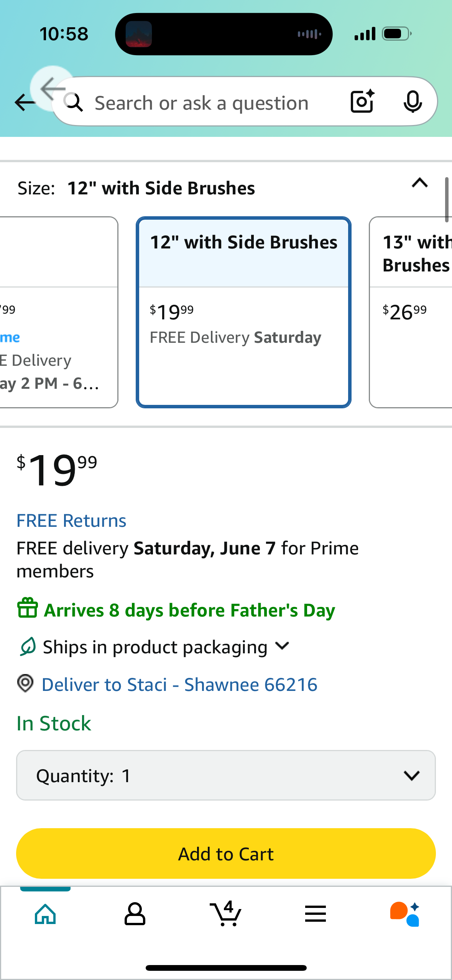Click the search or ask a question field
This screenshot has height=980, width=452.
click(201, 103)
